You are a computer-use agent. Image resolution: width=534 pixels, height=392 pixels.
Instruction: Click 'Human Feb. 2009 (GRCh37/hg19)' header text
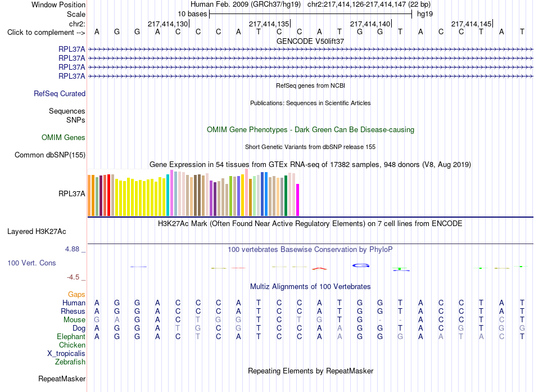click(x=246, y=4)
